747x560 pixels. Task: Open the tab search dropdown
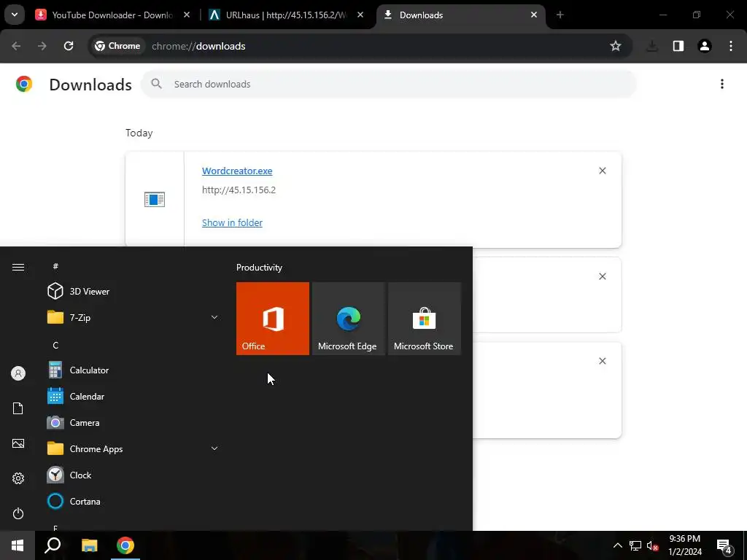pos(15,15)
